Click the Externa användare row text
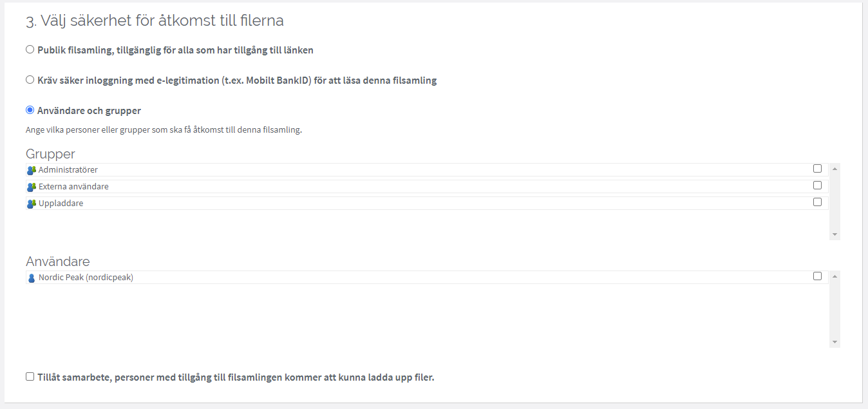This screenshot has height=409, width=868. [73, 187]
